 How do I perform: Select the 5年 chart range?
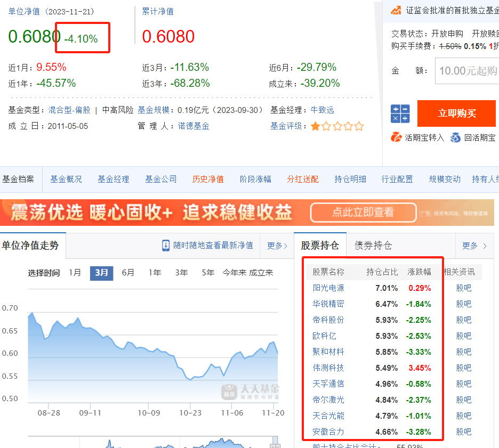click(x=208, y=273)
